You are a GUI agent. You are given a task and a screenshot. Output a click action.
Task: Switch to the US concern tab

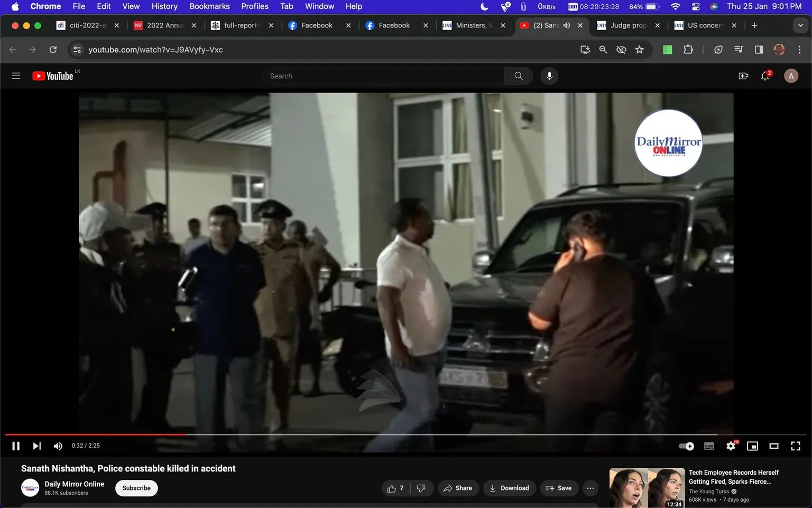tap(705, 25)
